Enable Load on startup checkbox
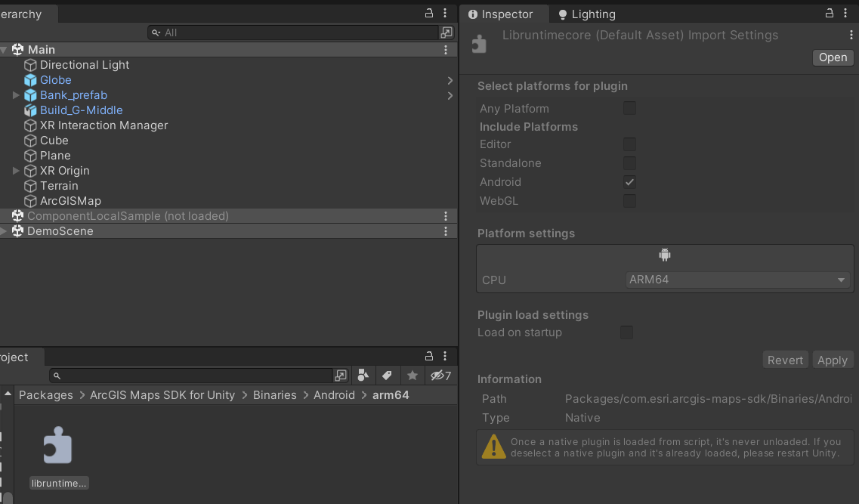The width and height of the screenshot is (859, 504). pyautogui.click(x=626, y=332)
